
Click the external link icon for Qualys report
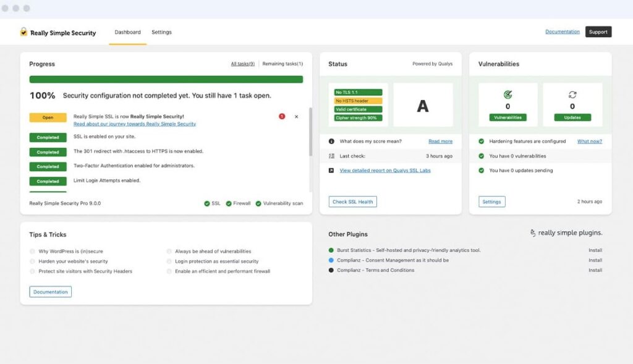tap(331, 171)
